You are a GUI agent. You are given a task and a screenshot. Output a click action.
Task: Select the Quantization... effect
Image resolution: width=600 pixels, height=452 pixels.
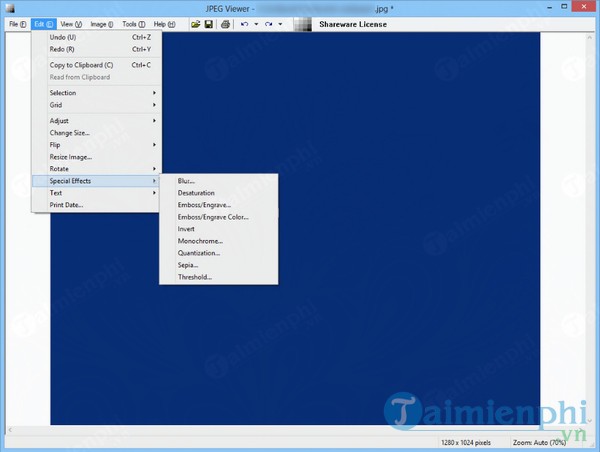click(219, 253)
